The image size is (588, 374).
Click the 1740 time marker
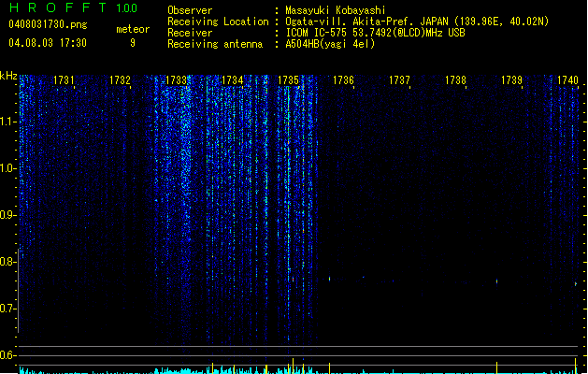point(567,80)
